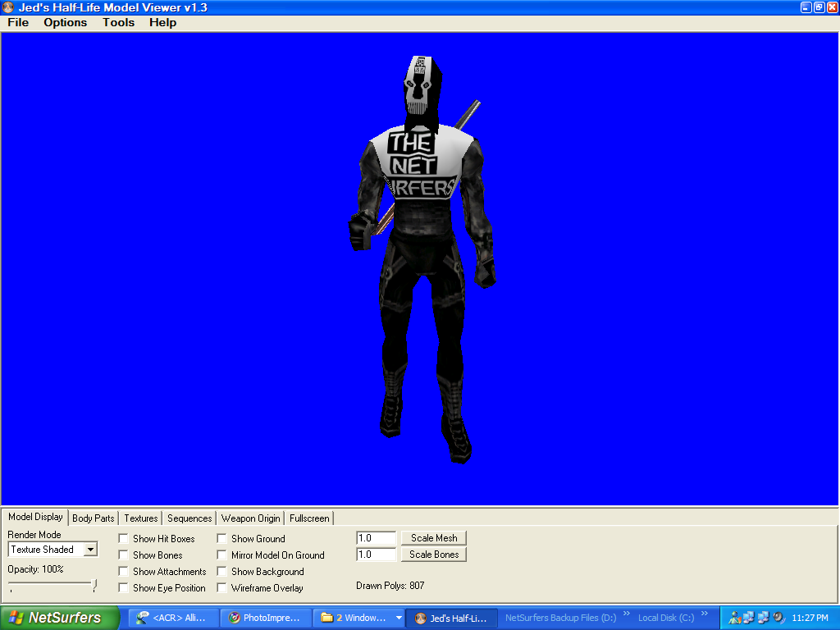840x630 pixels.
Task: Click Jed's Half-Life taskbar button
Action: coord(453,618)
